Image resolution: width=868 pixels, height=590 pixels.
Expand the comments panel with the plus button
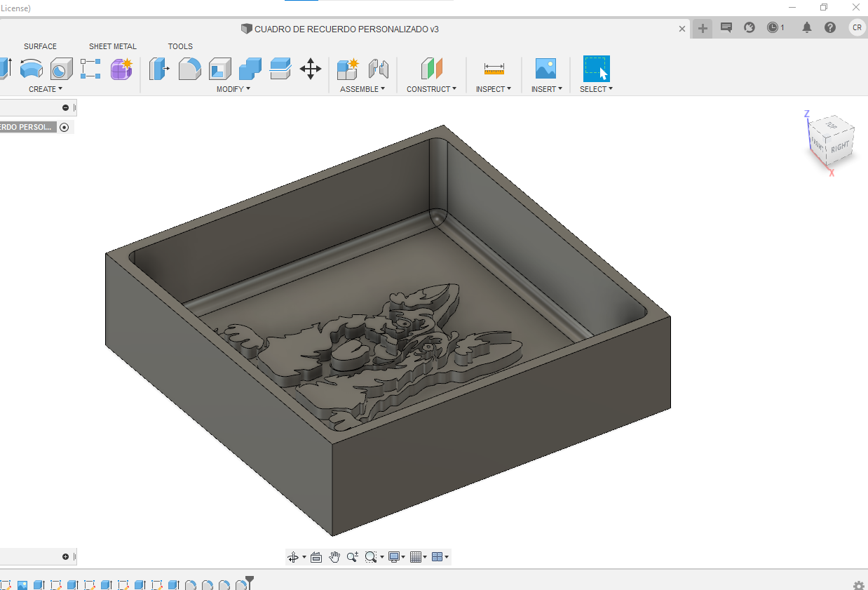coord(66,556)
